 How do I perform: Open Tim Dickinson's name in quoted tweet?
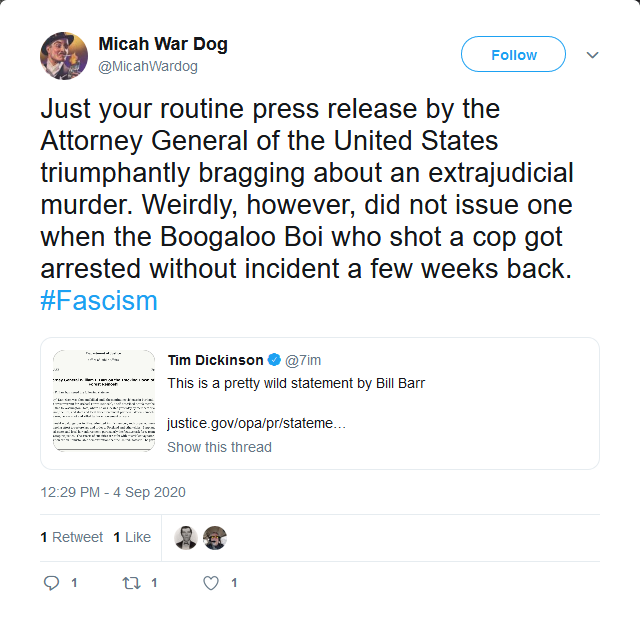(x=216, y=360)
